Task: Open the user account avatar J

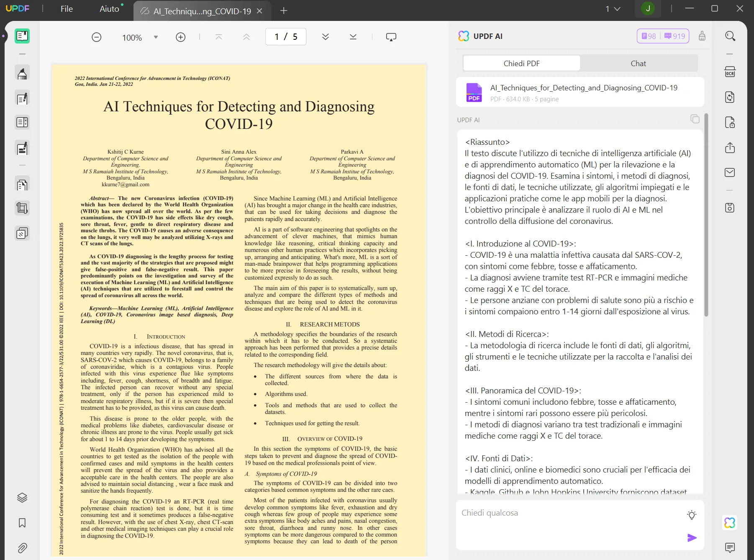Action: (648, 9)
